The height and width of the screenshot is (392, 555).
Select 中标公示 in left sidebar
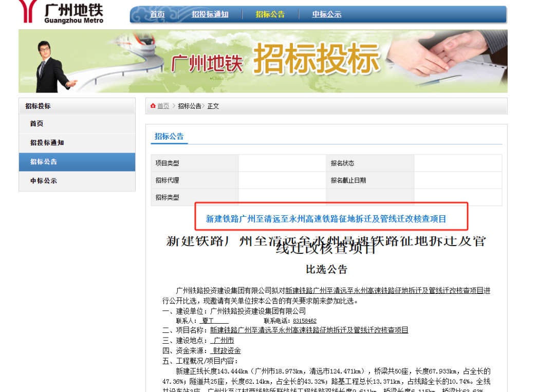[x=77, y=181]
